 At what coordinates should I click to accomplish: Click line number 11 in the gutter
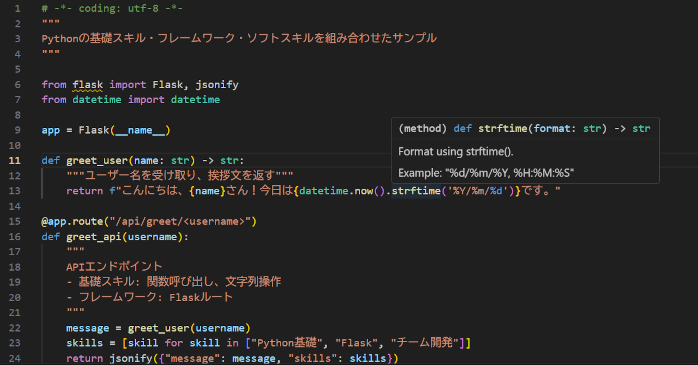pyautogui.click(x=15, y=160)
